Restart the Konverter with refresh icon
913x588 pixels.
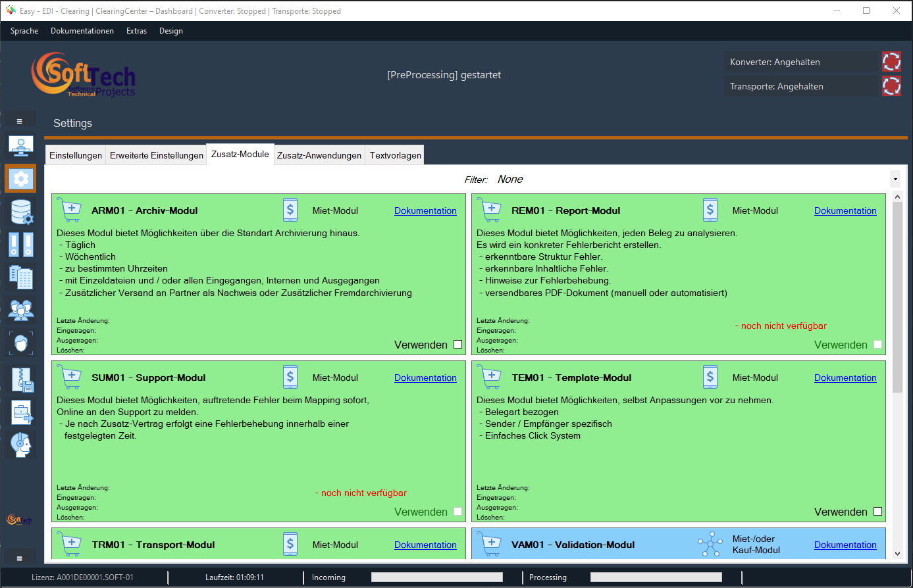coord(892,62)
